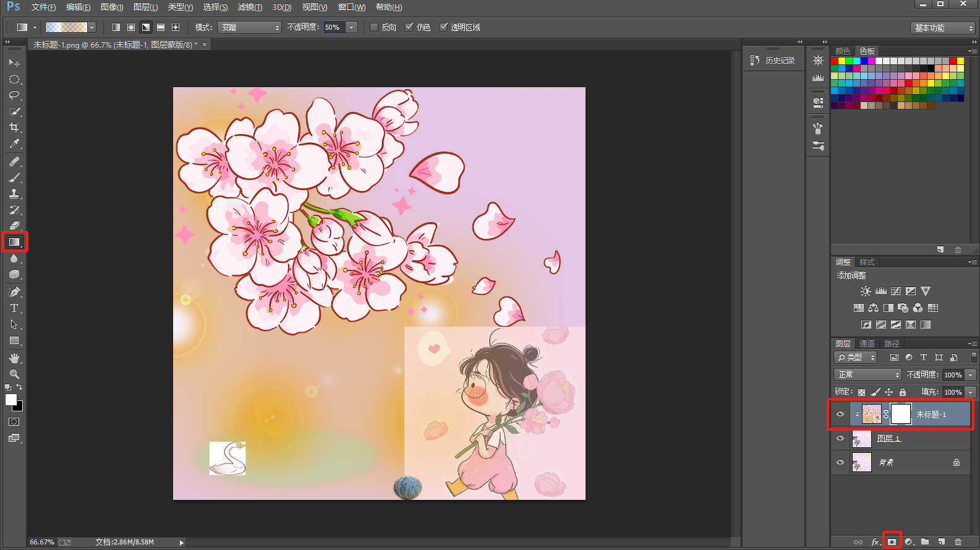This screenshot has width=980, height=550.
Task: Pick the red swatch in 色板
Action: click(x=835, y=61)
